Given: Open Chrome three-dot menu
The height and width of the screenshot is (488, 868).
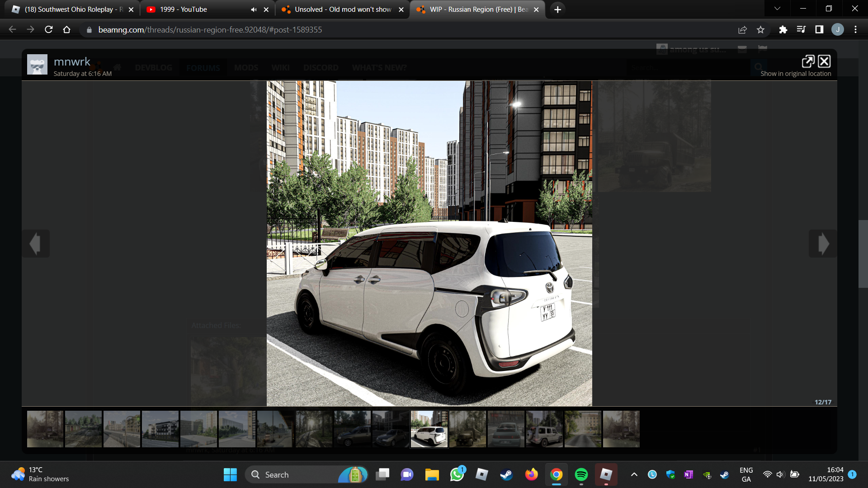Looking at the screenshot, I should point(855,30).
